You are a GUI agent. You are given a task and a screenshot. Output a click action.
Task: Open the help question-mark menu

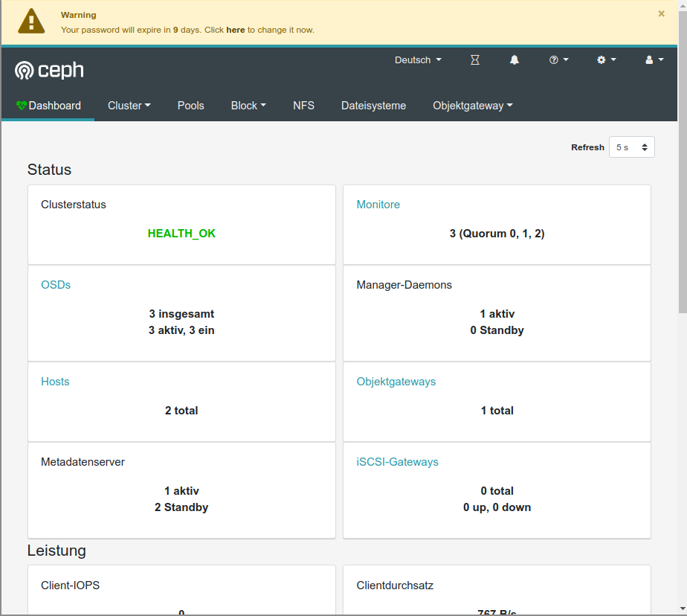(558, 60)
